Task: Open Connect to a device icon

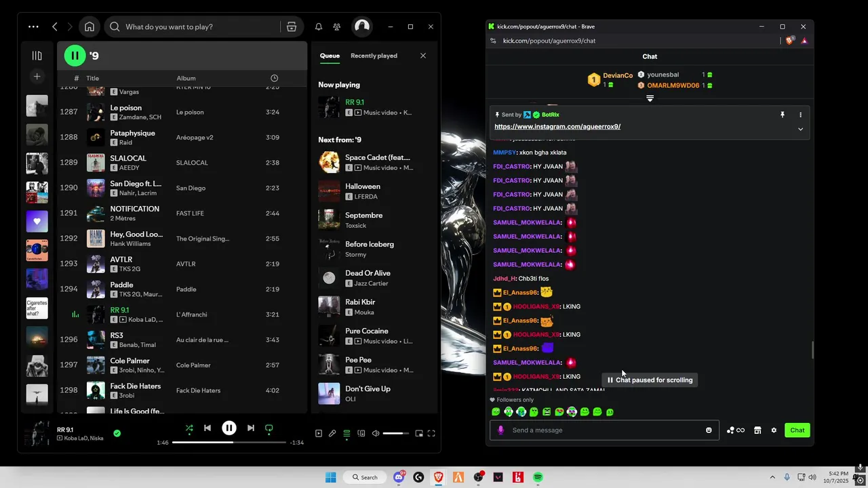Action: click(x=361, y=433)
